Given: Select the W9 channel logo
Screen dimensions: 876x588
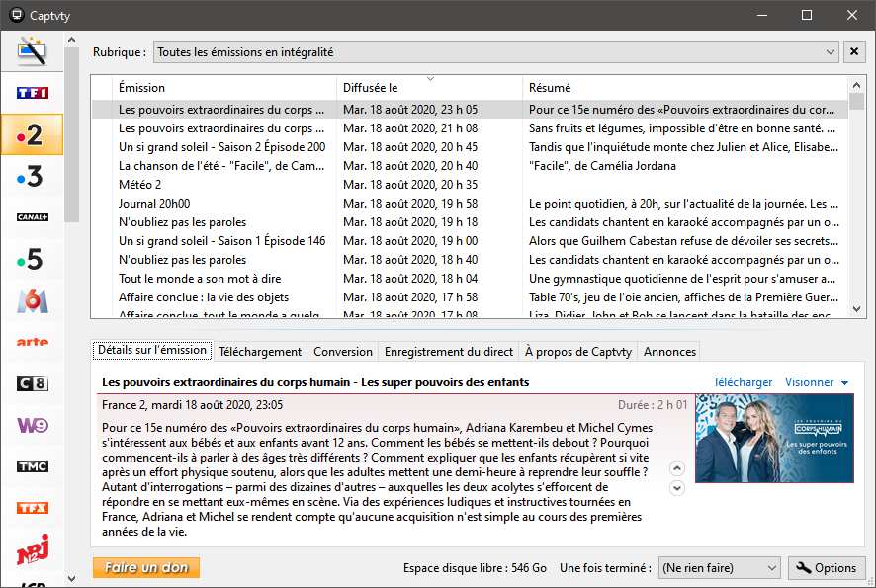Looking at the screenshot, I should click(32, 425).
